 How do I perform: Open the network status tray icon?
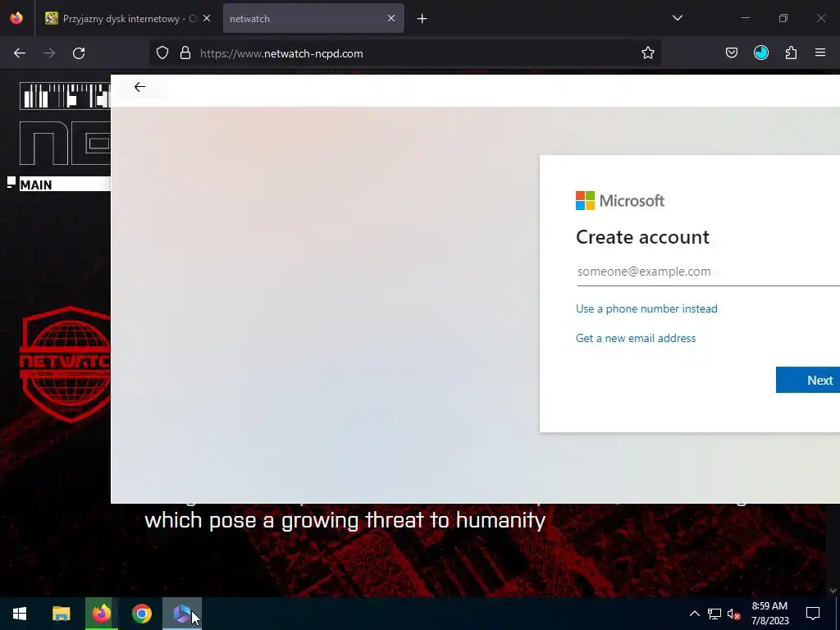tap(714, 614)
